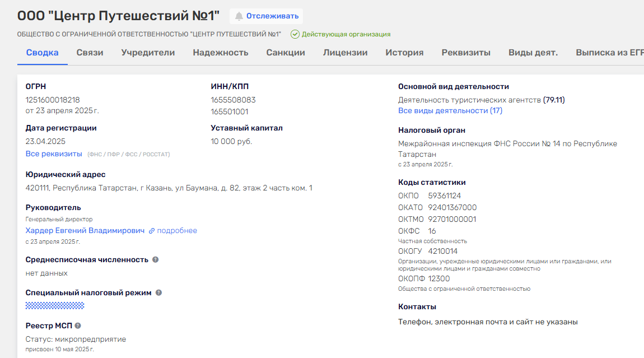This screenshot has width=644, height=358.
Task: Click OGRN number 1251600018218
Action: [53, 100]
